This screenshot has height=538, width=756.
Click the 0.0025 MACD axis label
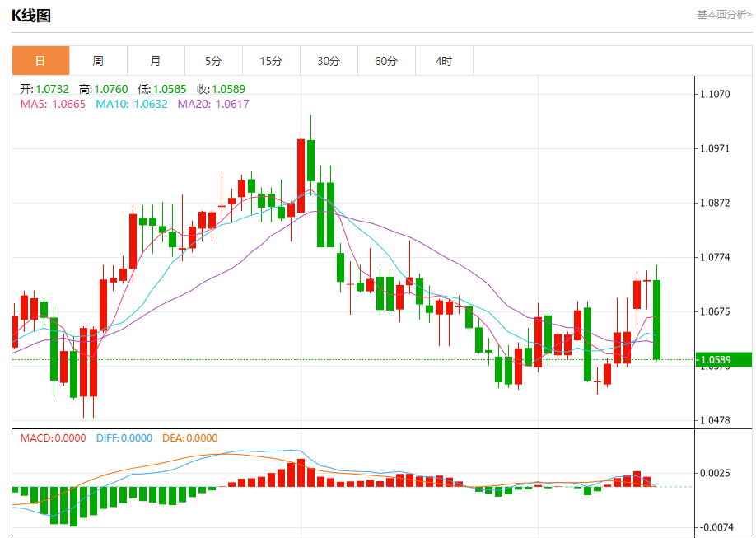pos(715,473)
